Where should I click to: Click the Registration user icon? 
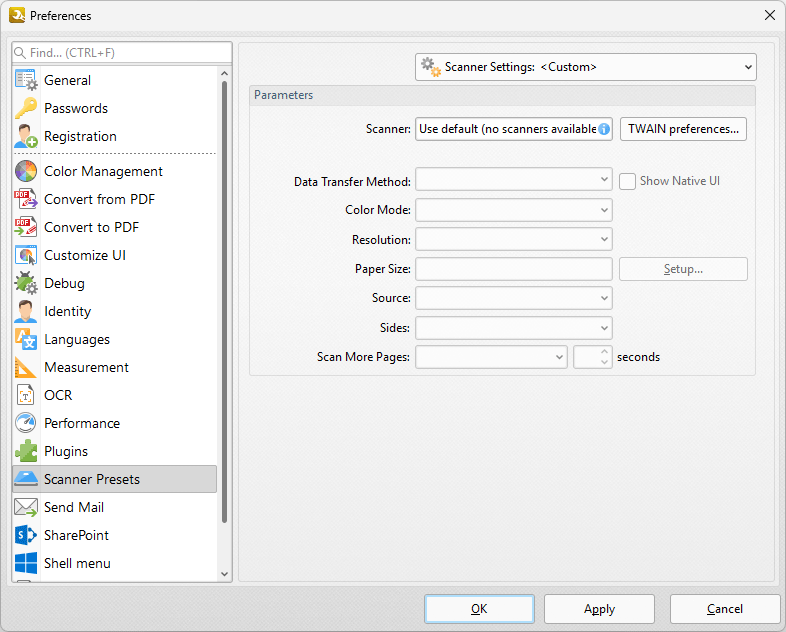[x=26, y=136]
